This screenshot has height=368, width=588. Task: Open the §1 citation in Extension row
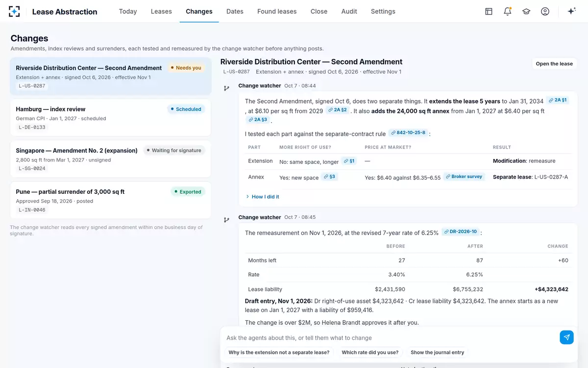349,160
